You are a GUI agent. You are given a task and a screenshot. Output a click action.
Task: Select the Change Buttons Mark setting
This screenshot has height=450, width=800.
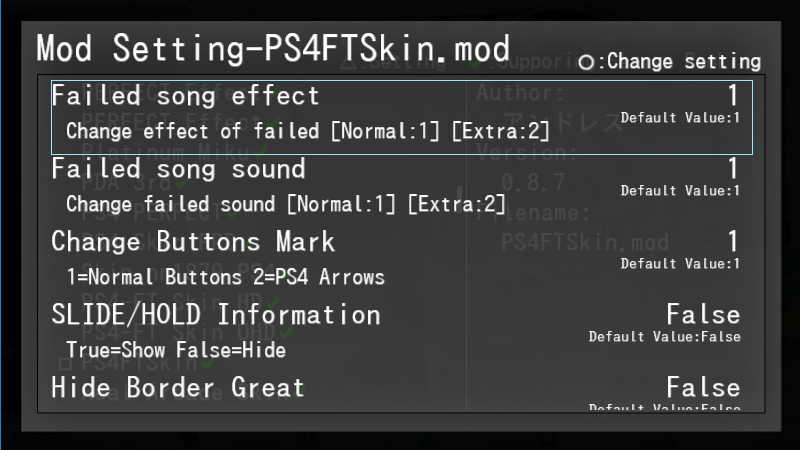click(x=193, y=242)
